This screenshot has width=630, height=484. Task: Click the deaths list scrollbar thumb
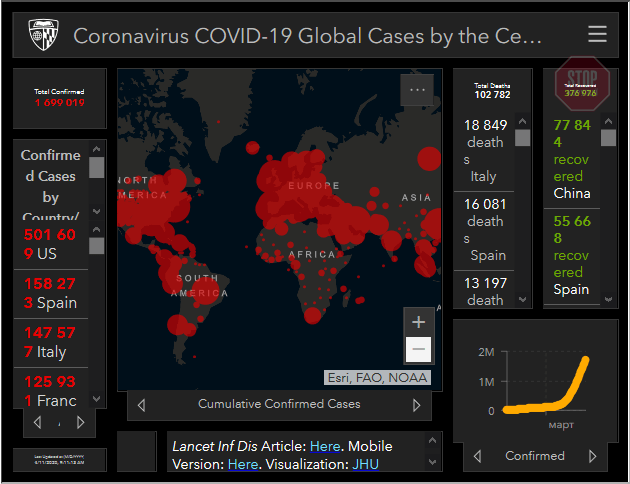[x=522, y=138]
